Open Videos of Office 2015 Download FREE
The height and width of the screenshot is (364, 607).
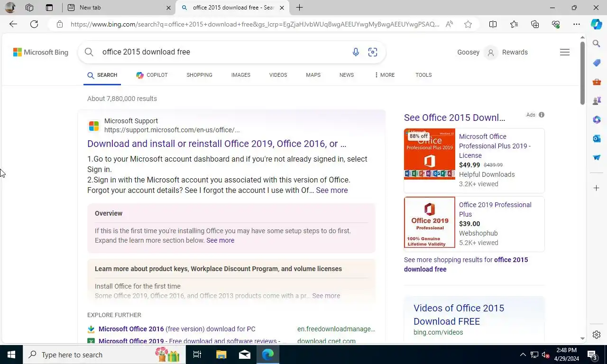459,315
